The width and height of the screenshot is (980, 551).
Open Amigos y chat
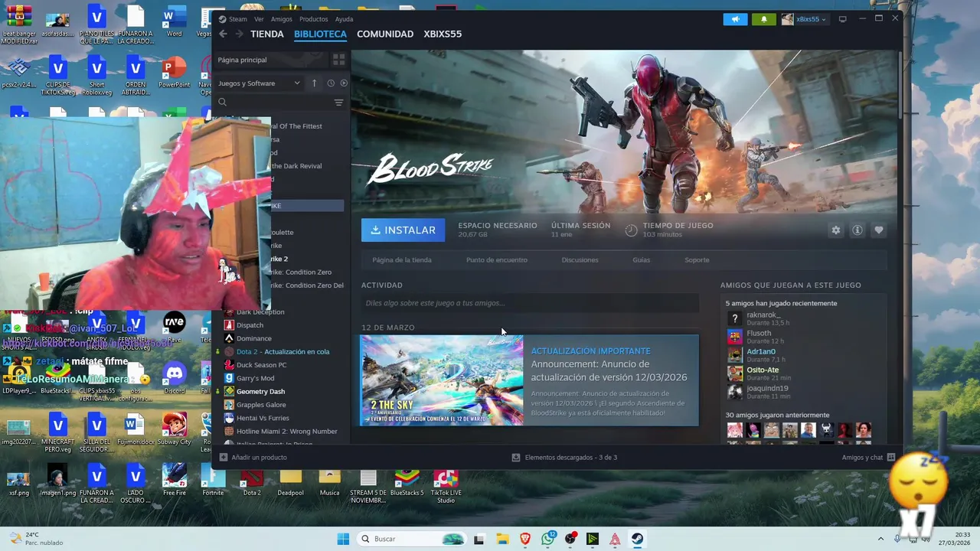[868, 458]
